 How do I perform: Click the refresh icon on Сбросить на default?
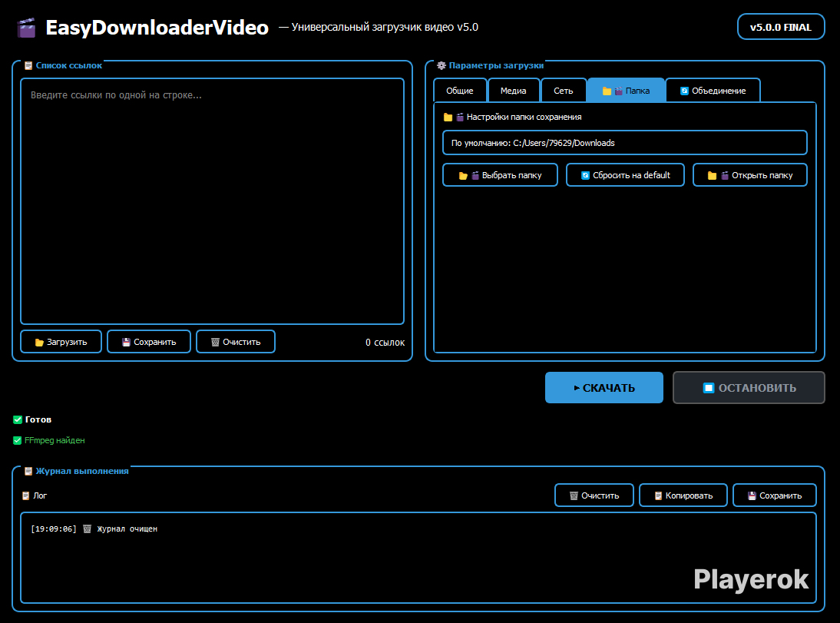click(x=585, y=175)
